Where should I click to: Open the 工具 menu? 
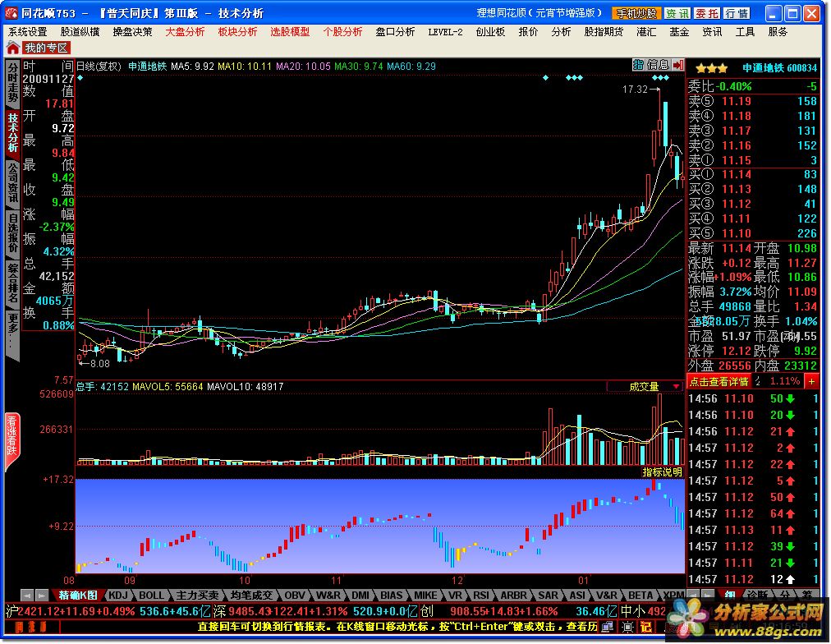745,32
